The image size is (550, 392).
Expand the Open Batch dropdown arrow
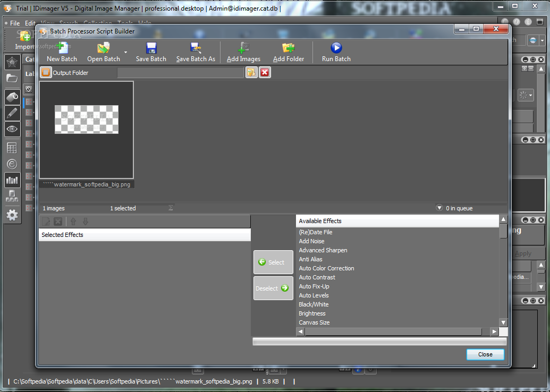pyautogui.click(x=125, y=52)
